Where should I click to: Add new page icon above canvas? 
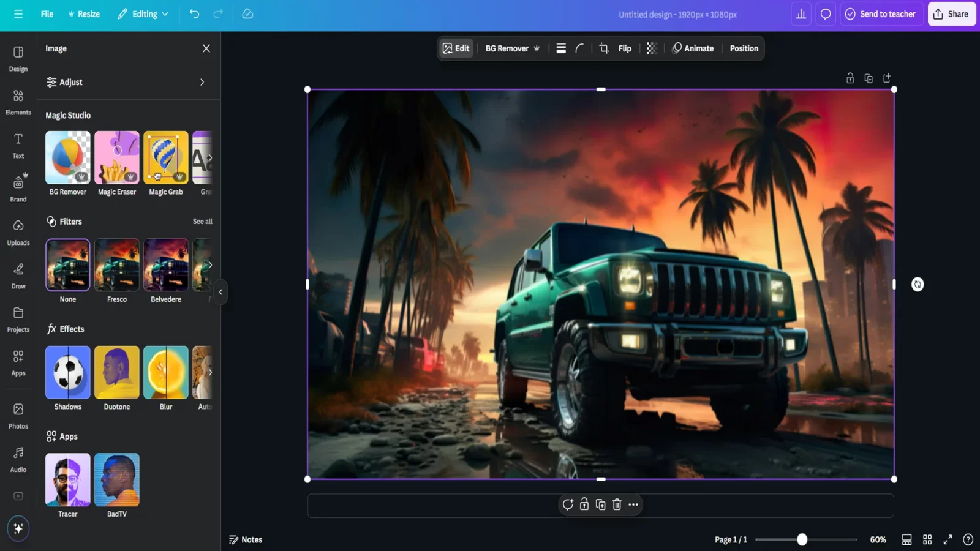887,78
